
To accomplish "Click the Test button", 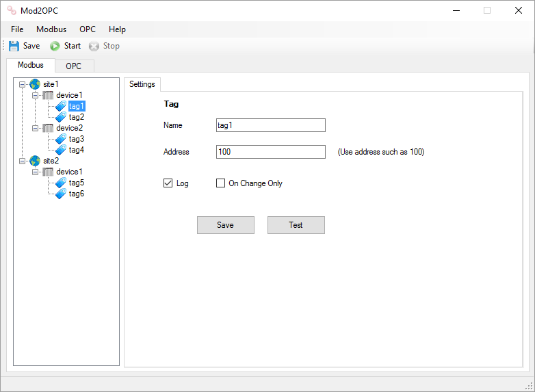I will pos(296,225).
